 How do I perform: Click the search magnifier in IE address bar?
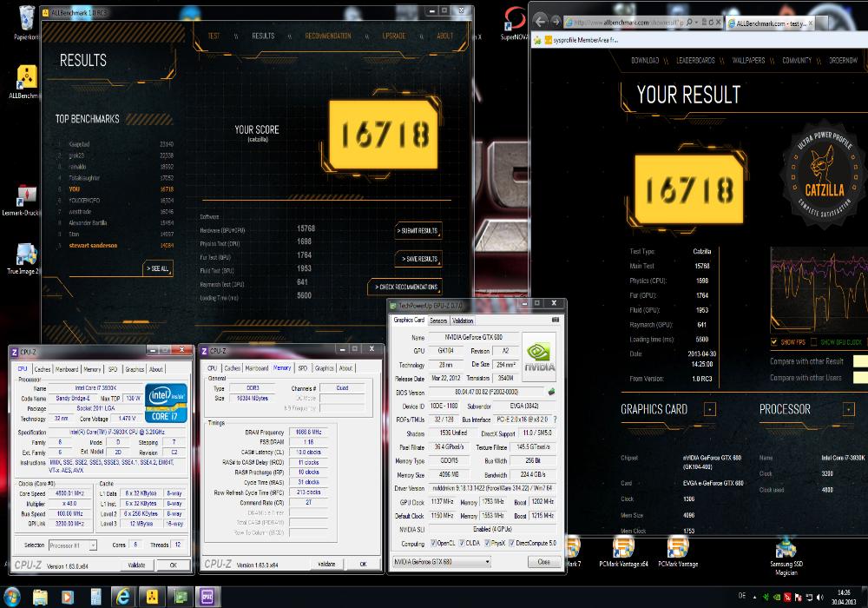[689, 23]
